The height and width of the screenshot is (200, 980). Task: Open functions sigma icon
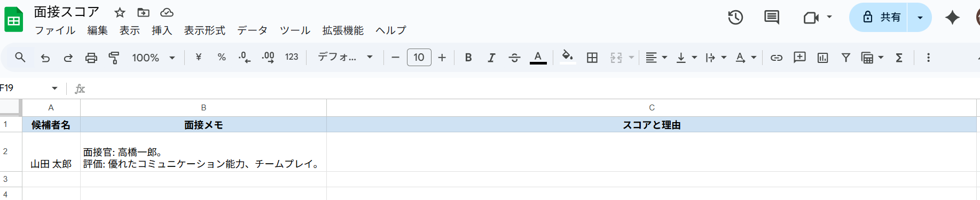coord(899,58)
